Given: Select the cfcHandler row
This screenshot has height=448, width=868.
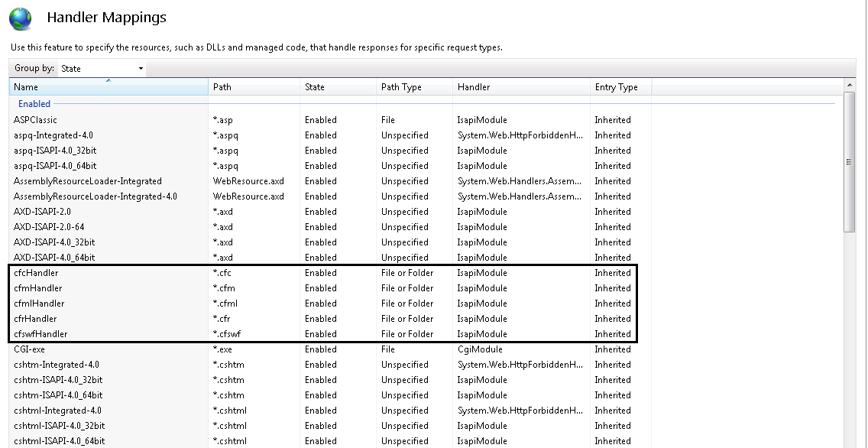Looking at the screenshot, I should click(x=36, y=273).
